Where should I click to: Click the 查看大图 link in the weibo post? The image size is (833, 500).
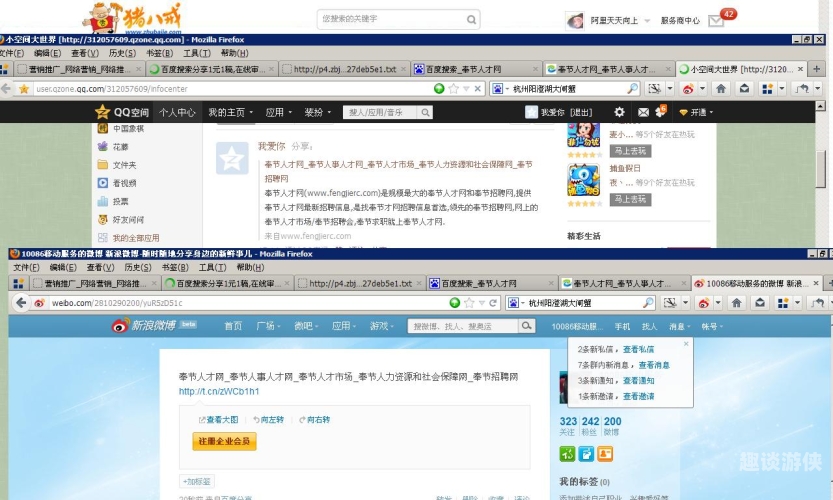tap(218, 420)
